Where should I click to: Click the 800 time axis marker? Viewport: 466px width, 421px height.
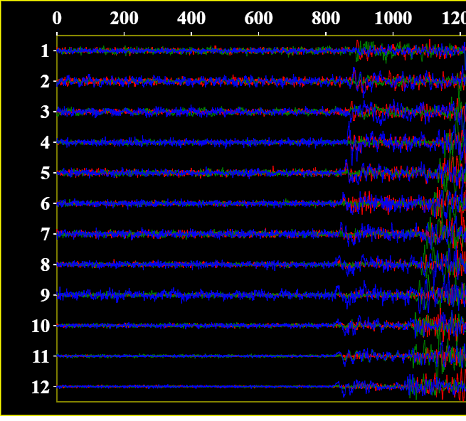(326, 18)
